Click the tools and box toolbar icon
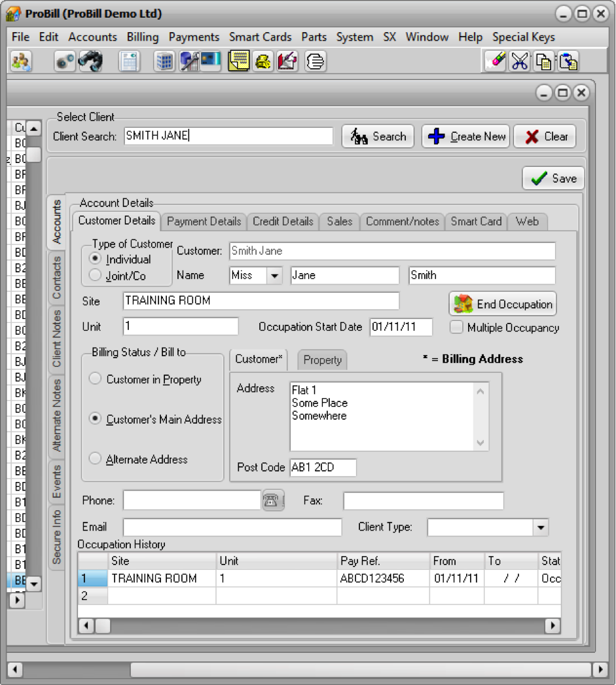The width and height of the screenshot is (616, 685). pyautogui.click(x=189, y=61)
